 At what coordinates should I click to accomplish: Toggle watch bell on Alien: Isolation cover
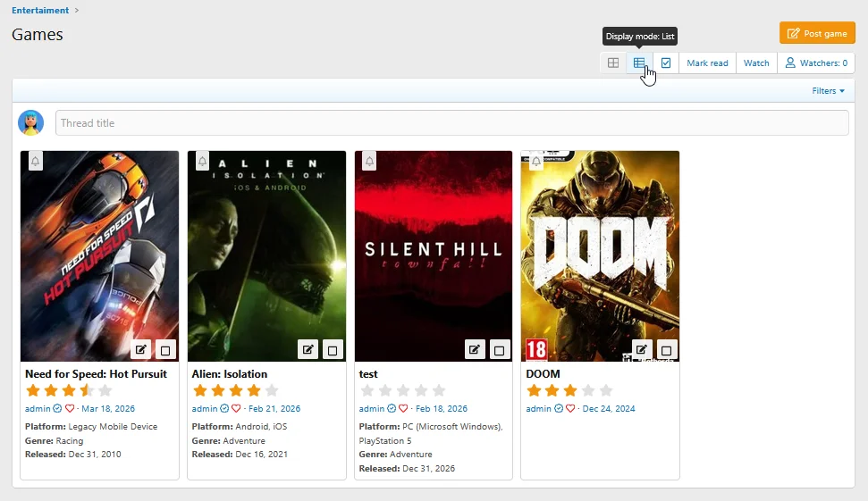202,161
